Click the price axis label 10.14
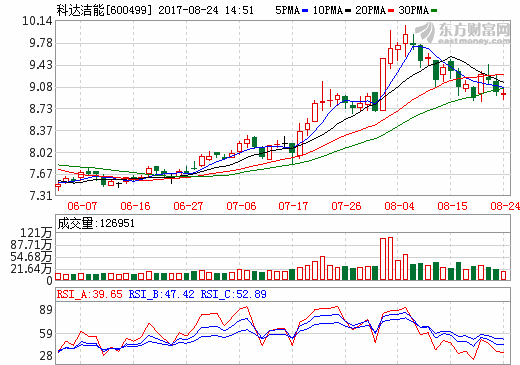 [37, 21]
